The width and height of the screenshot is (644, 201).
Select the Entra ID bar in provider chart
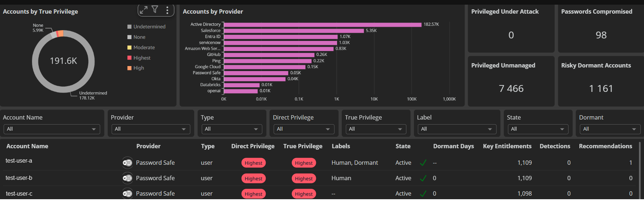[281, 37]
